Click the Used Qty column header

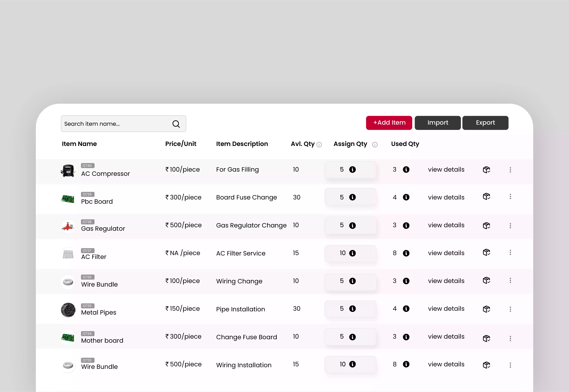[405, 144]
